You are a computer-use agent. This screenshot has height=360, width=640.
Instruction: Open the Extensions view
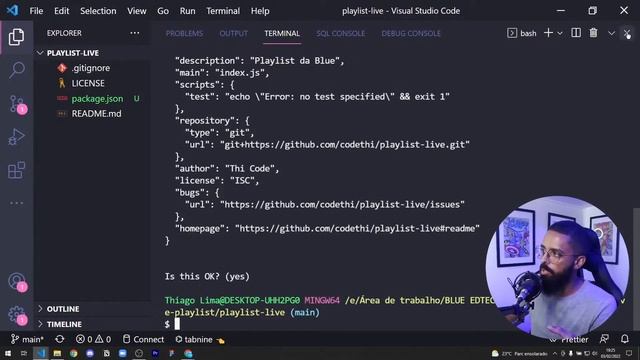tap(16, 170)
